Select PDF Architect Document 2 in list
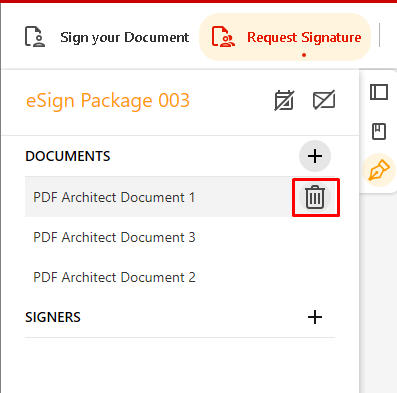This screenshot has width=397, height=393. point(114,277)
